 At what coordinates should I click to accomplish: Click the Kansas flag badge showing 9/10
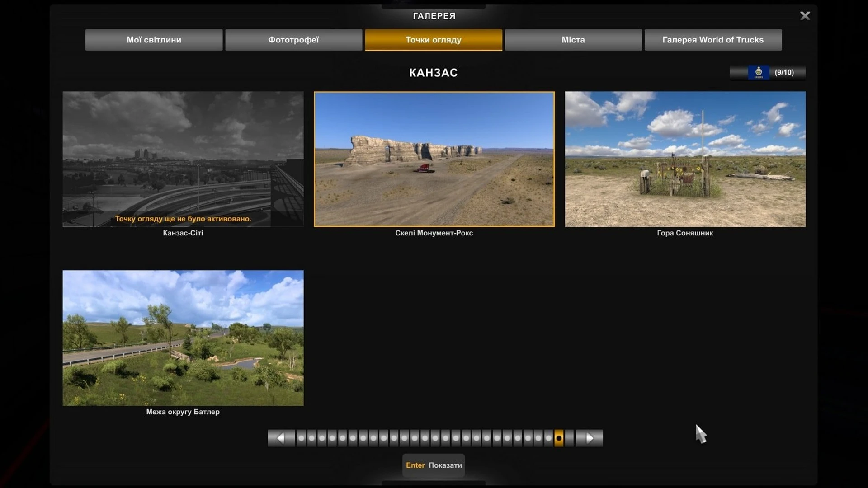point(768,72)
